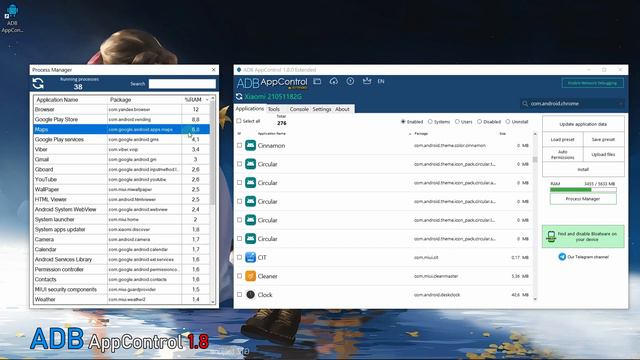Click Update application data button
This screenshot has width=640, height=360.
[x=583, y=124]
